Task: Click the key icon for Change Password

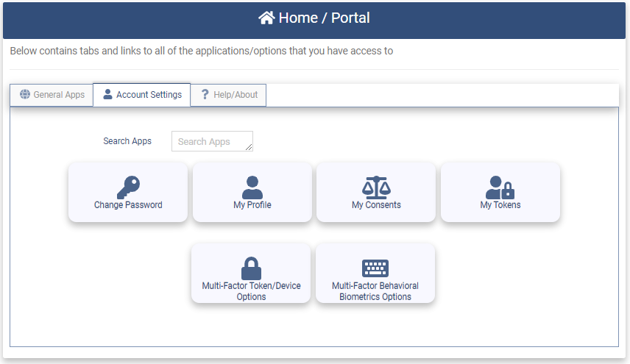Action: 128,187
